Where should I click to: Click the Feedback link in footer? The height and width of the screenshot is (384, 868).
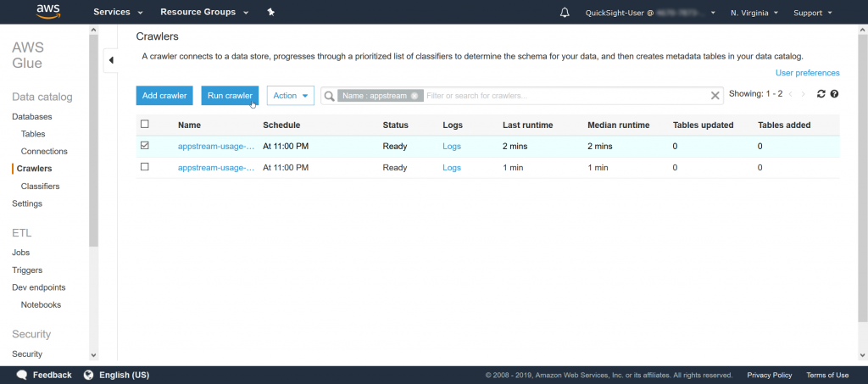pos(52,375)
